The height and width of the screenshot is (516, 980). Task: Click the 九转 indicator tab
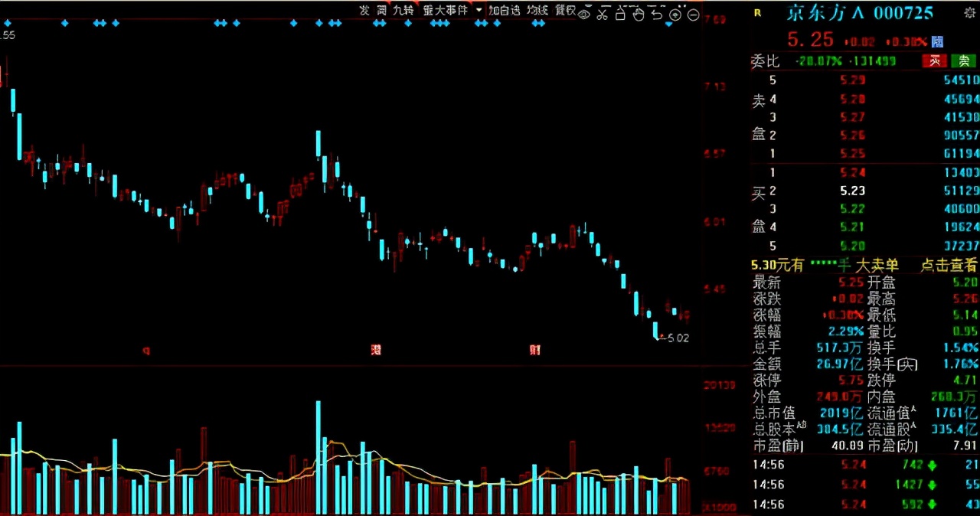[x=403, y=11]
